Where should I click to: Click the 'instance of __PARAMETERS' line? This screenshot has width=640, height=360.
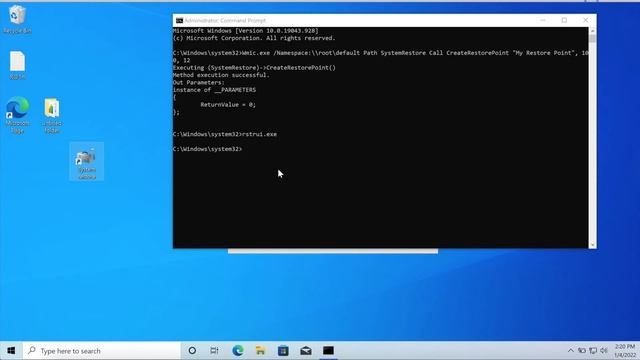pos(215,90)
